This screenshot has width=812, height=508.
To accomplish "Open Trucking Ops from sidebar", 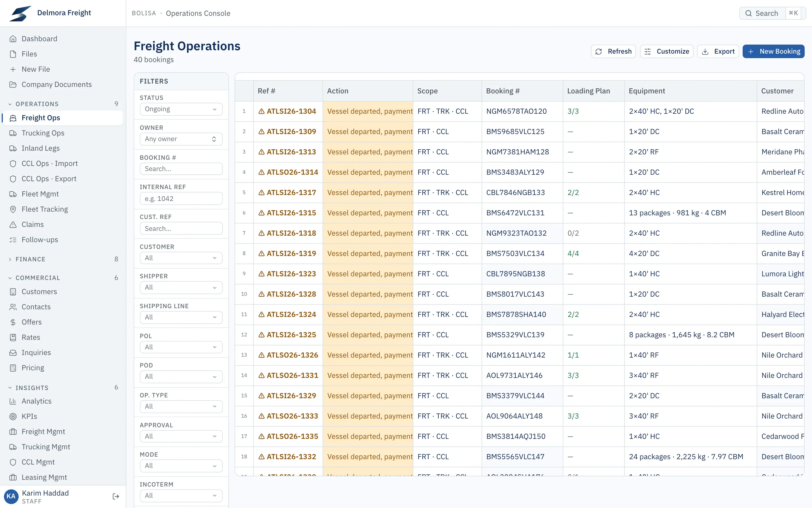I will tap(63, 133).
